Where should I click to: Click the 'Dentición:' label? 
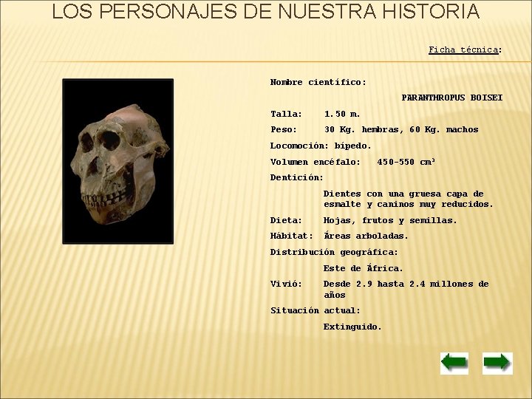point(297,177)
